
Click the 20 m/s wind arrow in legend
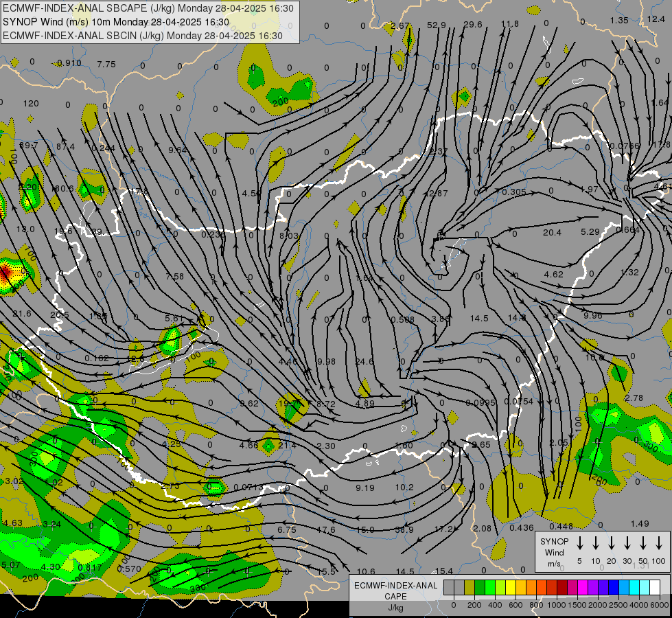[x=612, y=543]
